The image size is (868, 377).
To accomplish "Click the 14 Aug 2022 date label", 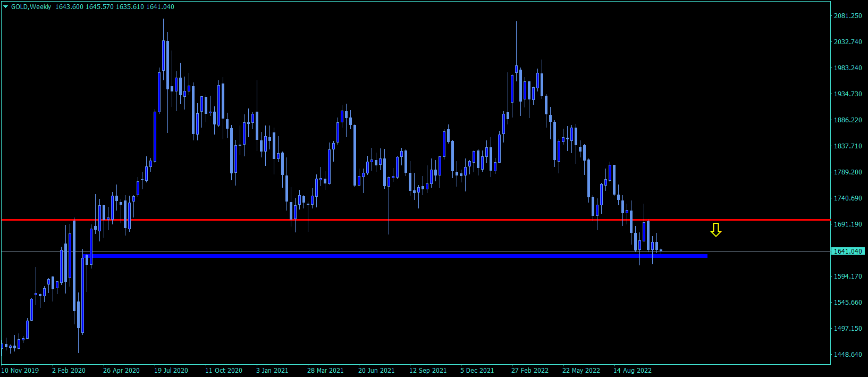I will coord(633,371).
